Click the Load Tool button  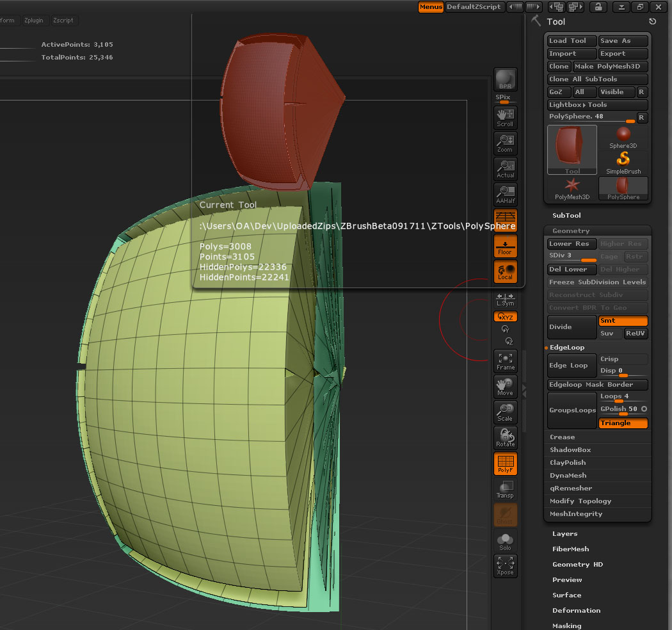[572, 41]
